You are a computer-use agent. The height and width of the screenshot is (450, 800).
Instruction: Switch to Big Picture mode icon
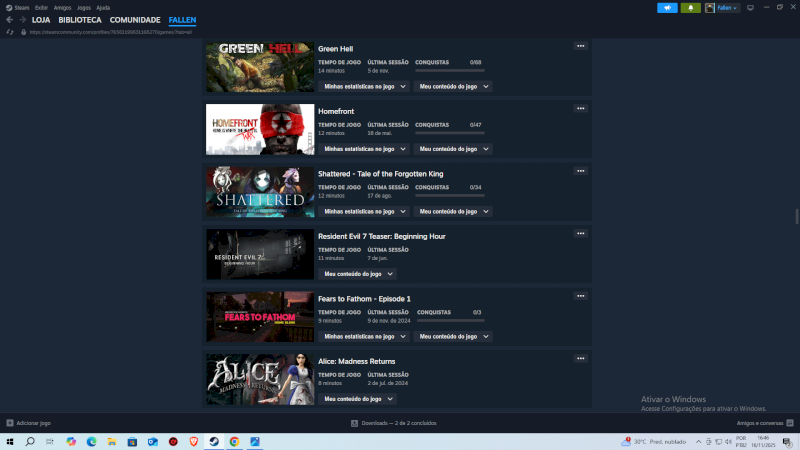click(750, 8)
